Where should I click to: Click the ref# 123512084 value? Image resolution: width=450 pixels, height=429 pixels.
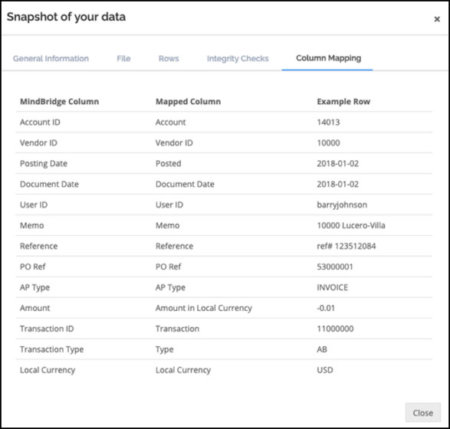[346, 246]
